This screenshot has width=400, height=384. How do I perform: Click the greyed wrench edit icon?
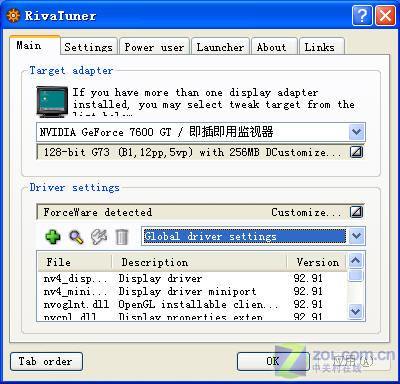(99, 237)
